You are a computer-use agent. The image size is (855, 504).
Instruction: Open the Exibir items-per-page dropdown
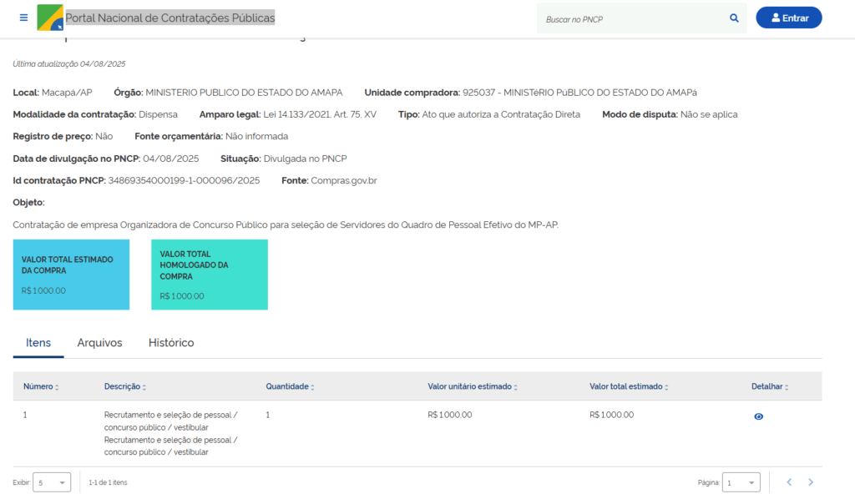click(x=52, y=482)
